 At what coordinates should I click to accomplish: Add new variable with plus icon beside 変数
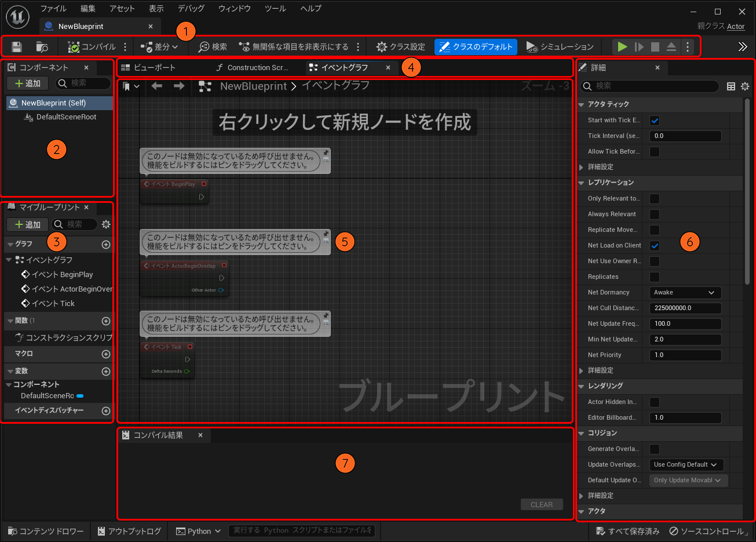(x=105, y=371)
